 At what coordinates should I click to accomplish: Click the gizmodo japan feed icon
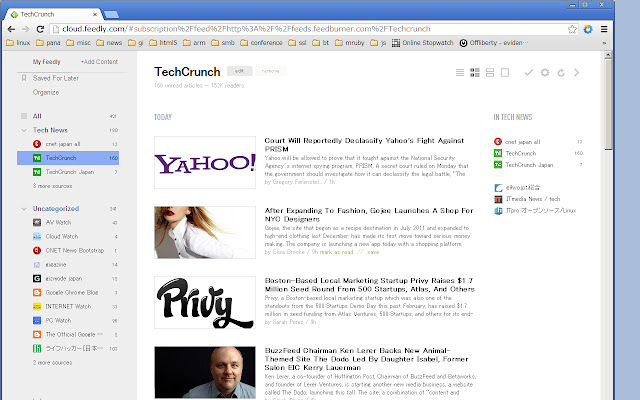(x=37, y=278)
